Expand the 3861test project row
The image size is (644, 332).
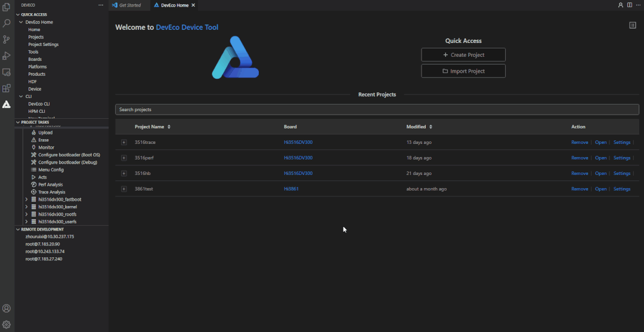[124, 189]
